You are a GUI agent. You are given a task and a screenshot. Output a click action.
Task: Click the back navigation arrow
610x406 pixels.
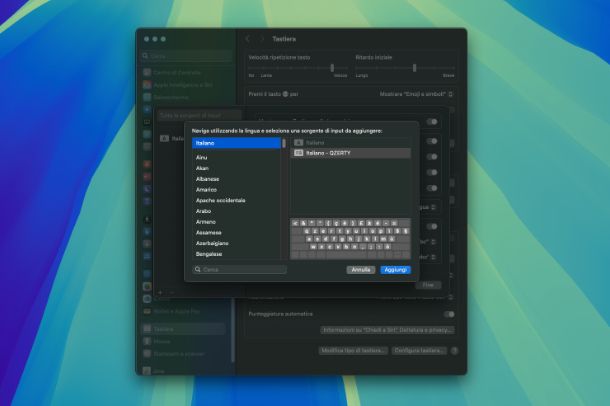click(x=248, y=39)
